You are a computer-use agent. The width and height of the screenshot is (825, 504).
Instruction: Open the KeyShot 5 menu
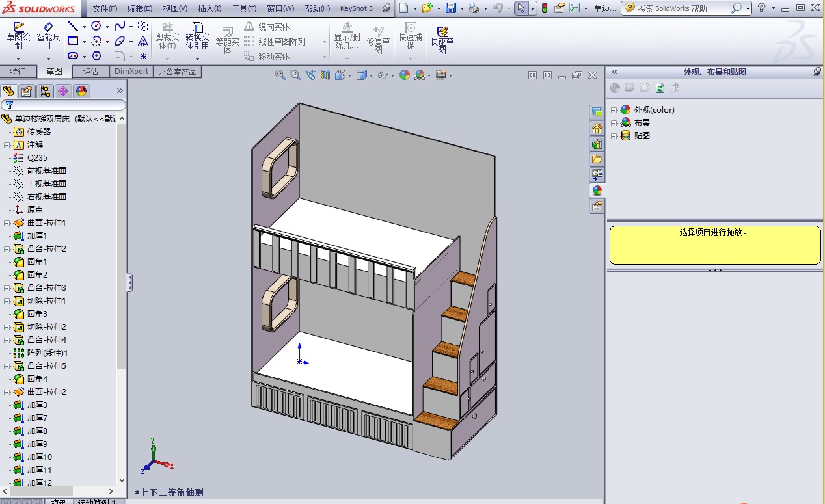[x=357, y=8]
